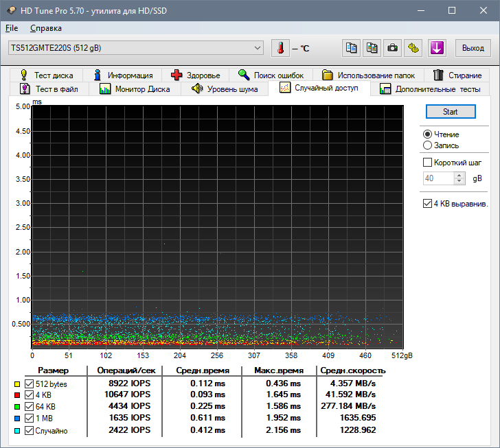Screen dimensions: 500x448
Task: Copy screenshot to clipboard icon
Action: pyautogui.click(x=372, y=49)
